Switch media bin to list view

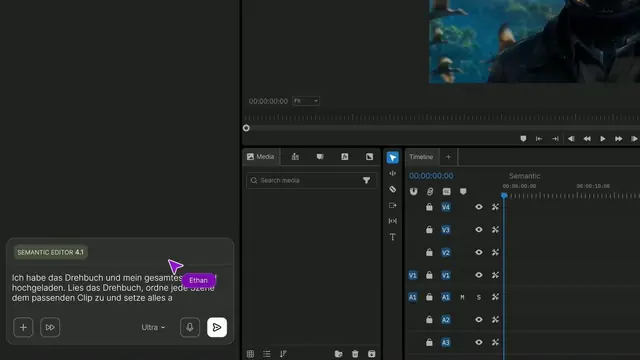[x=267, y=354]
